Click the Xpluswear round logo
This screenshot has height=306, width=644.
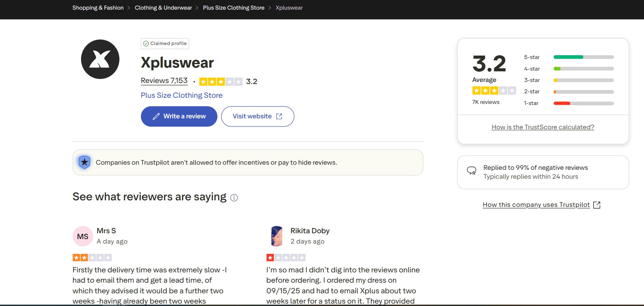click(100, 59)
